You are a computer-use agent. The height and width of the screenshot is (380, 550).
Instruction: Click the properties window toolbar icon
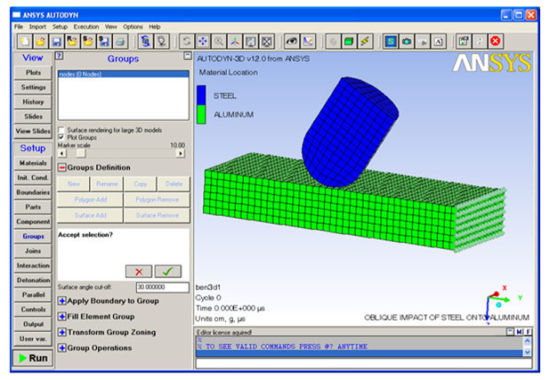coord(463,41)
